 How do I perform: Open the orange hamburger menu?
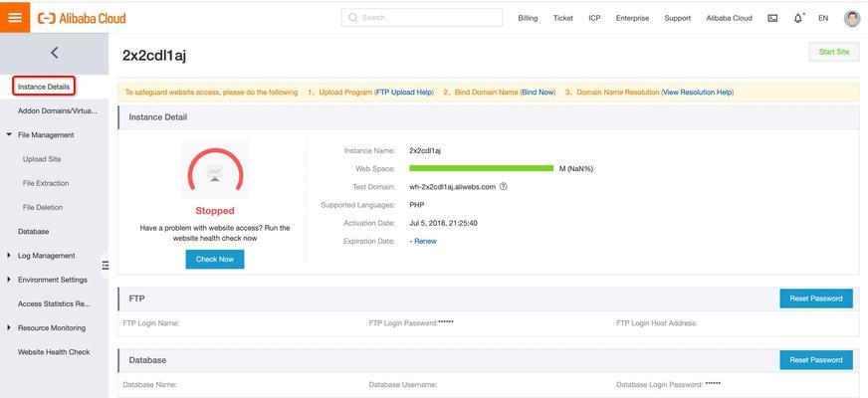tap(15, 17)
